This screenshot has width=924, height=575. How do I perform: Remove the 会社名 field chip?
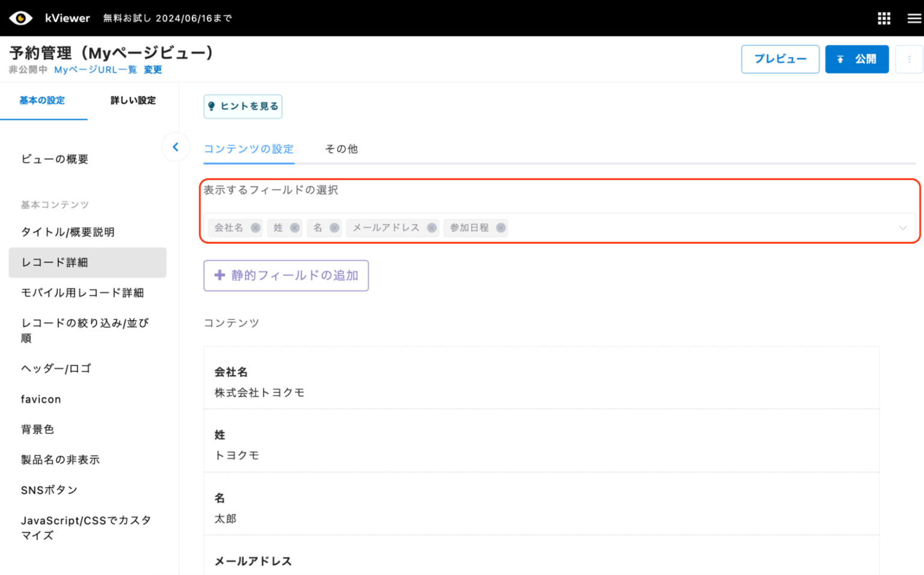click(255, 228)
